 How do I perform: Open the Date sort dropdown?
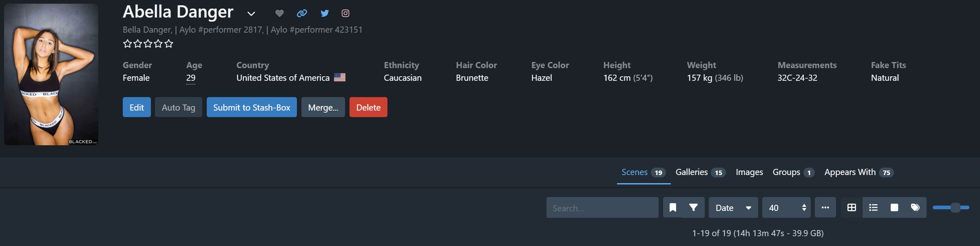pos(732,208)
